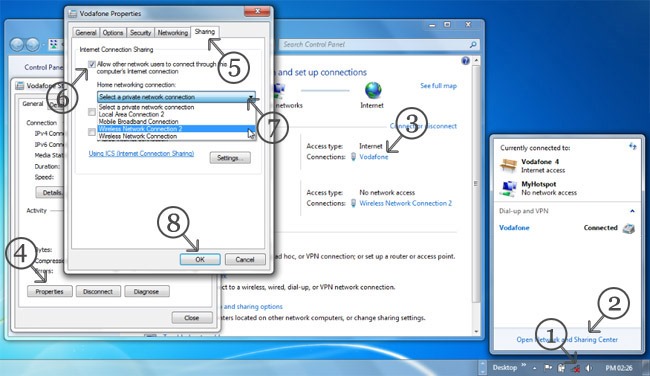650x376 pixels.
Task: Go back in the Control Panel window
Action: [17, 44]
